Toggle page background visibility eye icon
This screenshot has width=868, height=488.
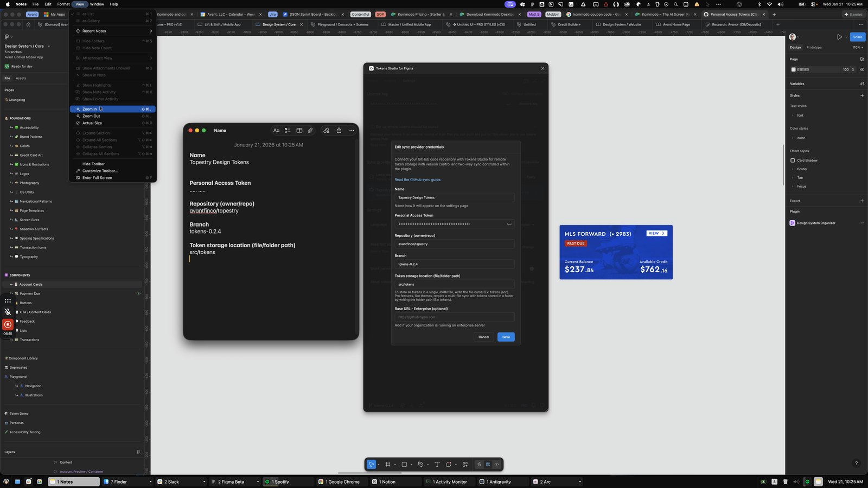(x=862, y=69)
